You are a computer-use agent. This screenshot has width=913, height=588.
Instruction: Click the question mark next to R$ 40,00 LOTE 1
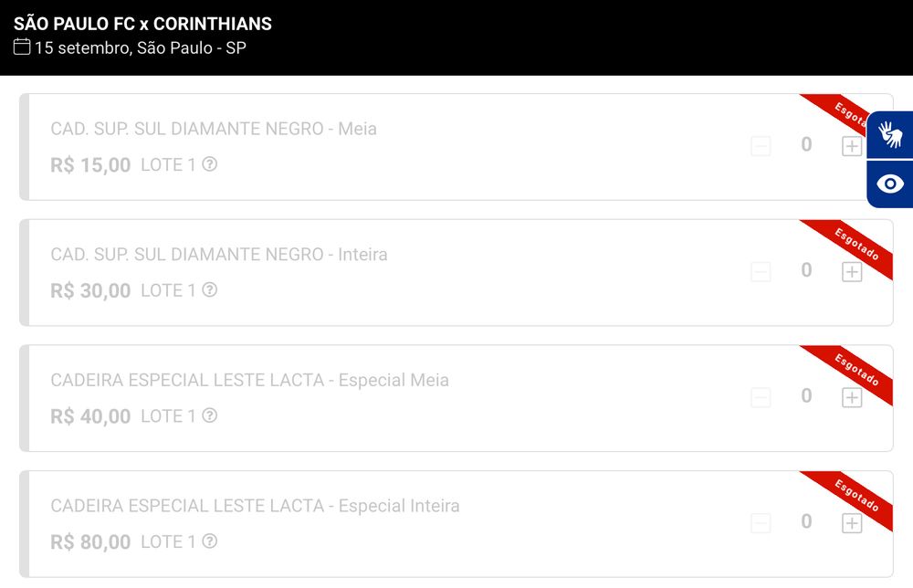click(x=210, y=415)
